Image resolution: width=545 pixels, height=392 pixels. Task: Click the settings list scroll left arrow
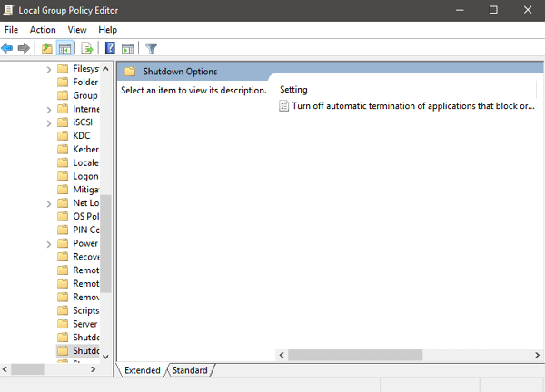282,355
